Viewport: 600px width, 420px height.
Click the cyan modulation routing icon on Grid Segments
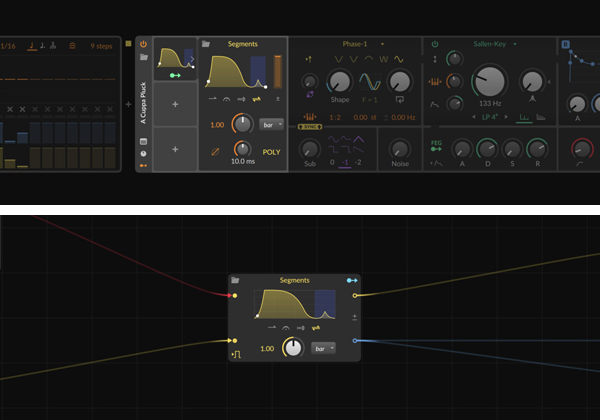[352, 280]
